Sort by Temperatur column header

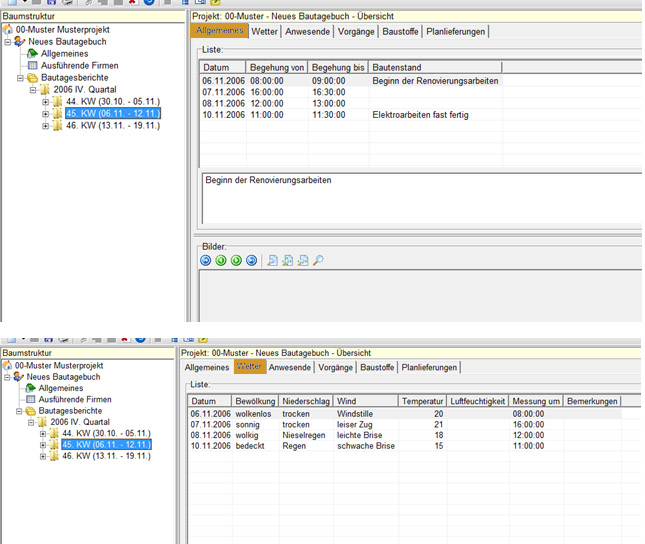(x=422, y=401)
